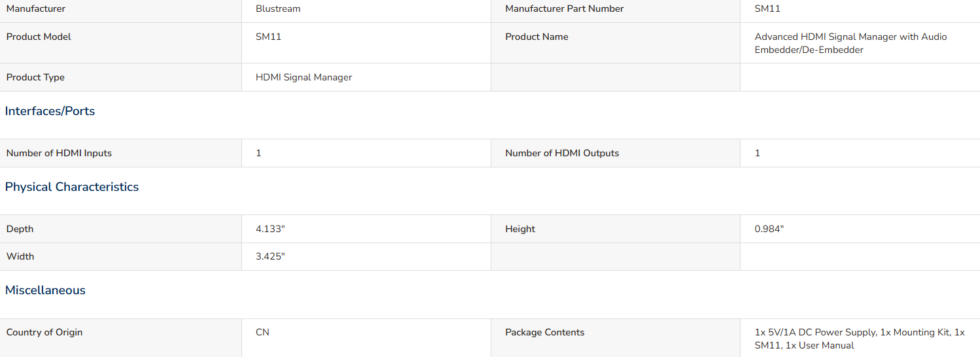Click the Miscellaneous section heading
This screenshot has width=980, height=357.
(45, 290)
